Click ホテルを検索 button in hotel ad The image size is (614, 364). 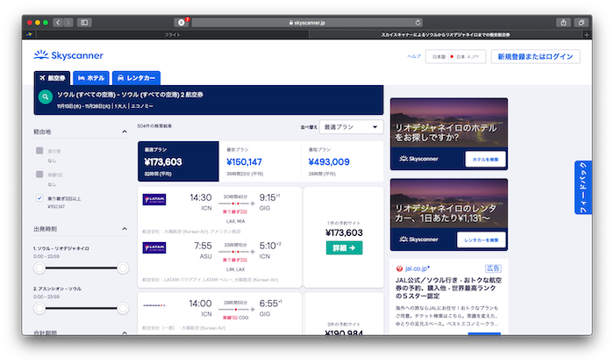(x=485, y=160)
